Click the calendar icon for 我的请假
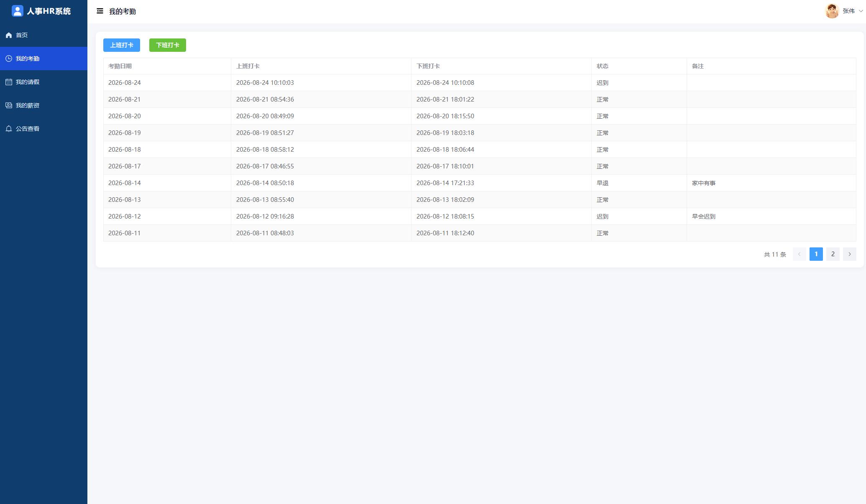 [9, 82]
